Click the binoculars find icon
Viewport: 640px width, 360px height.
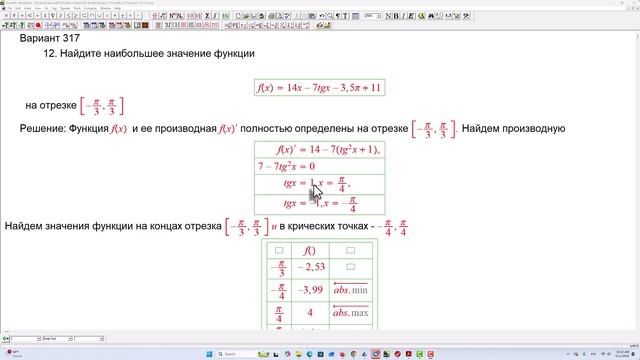point(431,16)
